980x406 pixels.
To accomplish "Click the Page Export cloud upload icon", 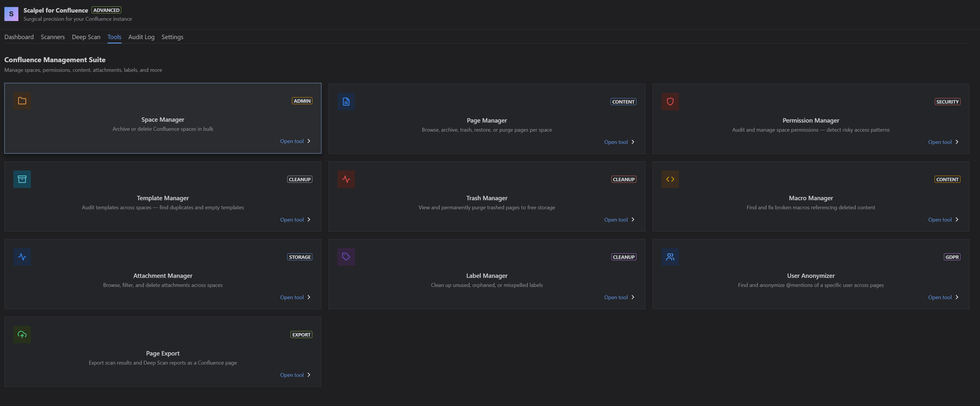I will pyautogui.click(x=22, y=334).
